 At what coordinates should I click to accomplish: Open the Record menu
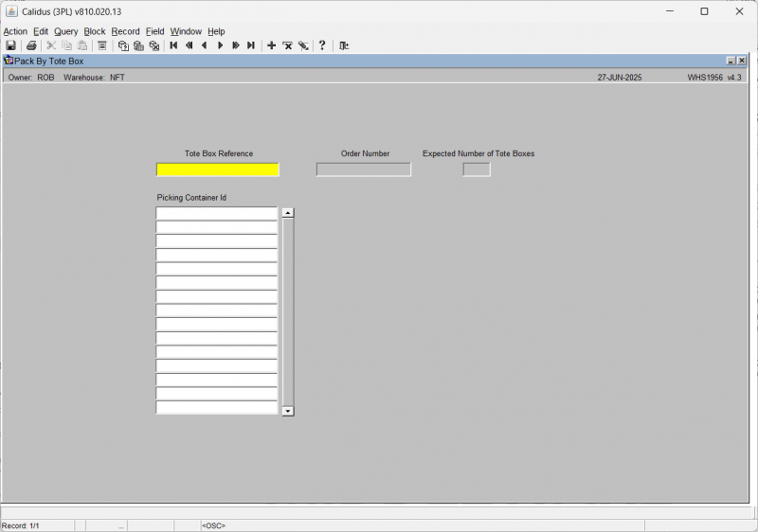click(x=125, y=31)
